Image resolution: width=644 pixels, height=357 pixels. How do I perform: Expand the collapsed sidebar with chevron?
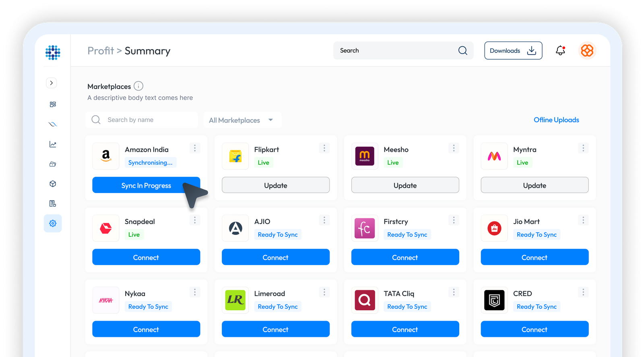point(52,83)
